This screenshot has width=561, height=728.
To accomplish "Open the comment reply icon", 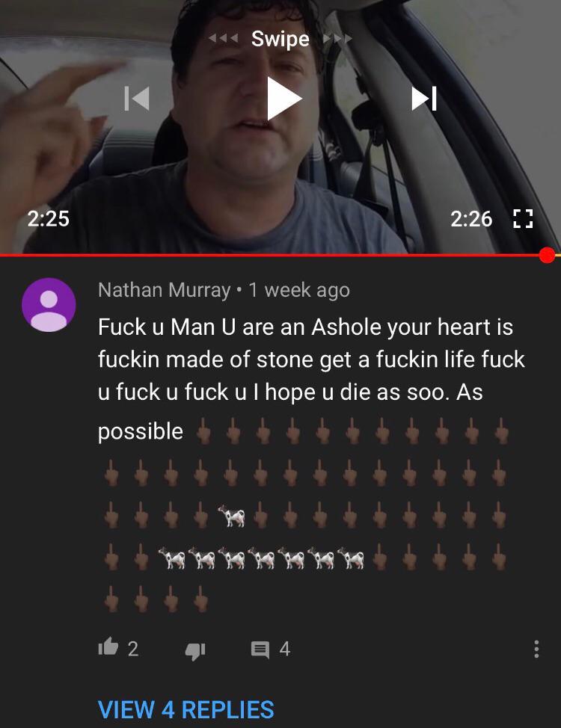I will point(260,650).
